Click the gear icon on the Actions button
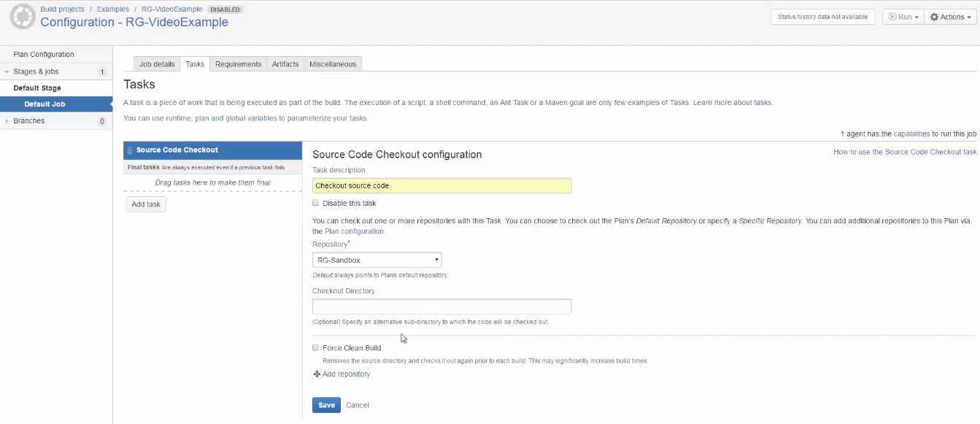 pyautogui.click(x=934, y=17)
